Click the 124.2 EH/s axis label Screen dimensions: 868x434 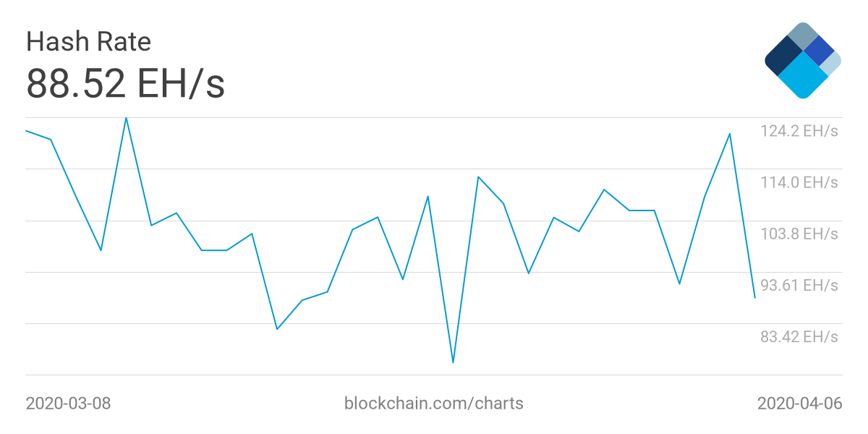(x=799, y=131)
